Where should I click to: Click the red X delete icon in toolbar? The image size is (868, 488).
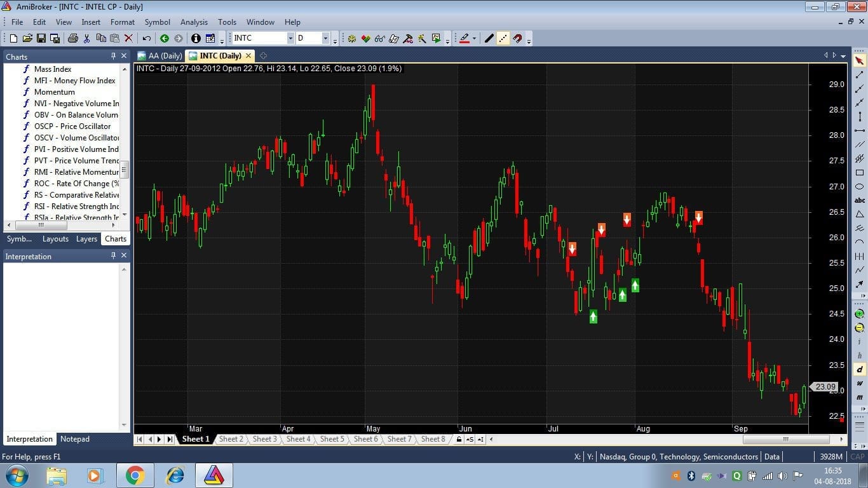tap(128, 38)
